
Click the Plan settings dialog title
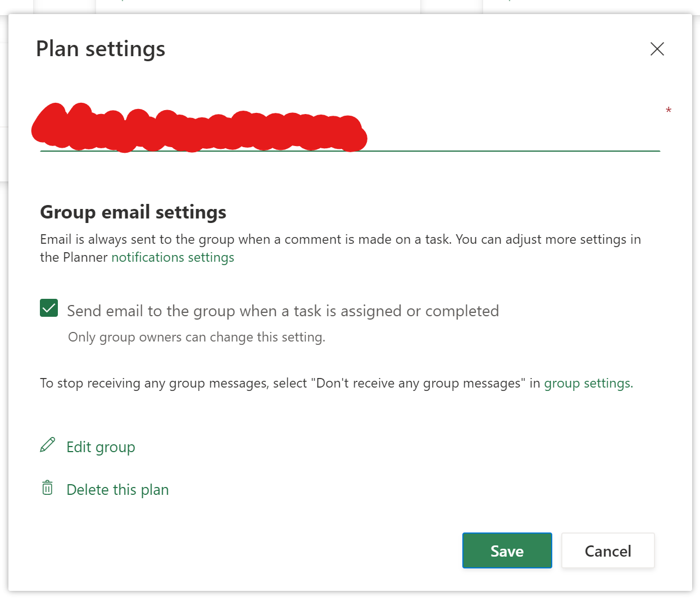pos(101,49)
